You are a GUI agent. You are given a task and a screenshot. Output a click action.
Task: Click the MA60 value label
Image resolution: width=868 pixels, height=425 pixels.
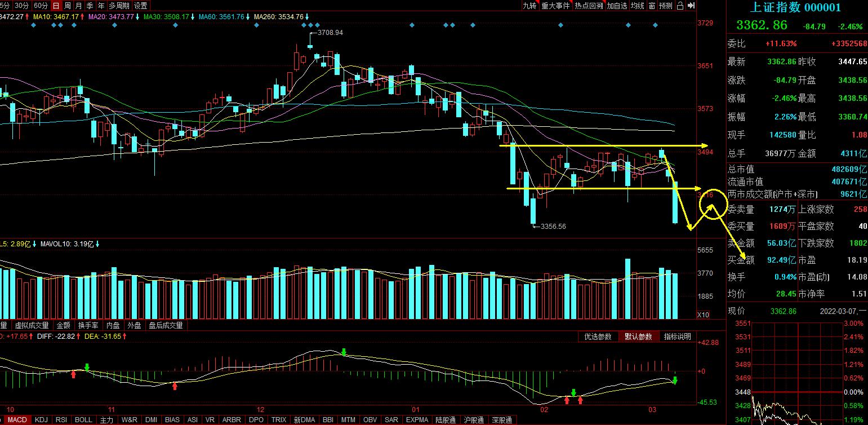click(224, 17)
